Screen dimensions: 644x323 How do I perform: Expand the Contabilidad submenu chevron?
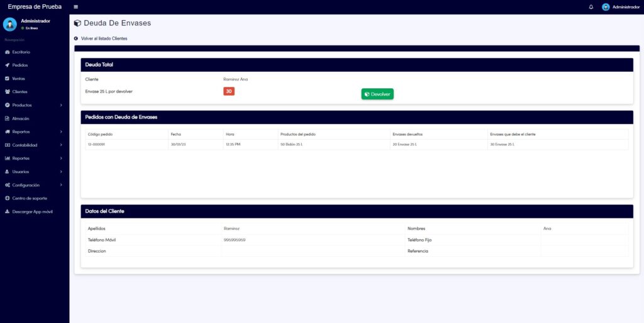(x=61, y=145)
